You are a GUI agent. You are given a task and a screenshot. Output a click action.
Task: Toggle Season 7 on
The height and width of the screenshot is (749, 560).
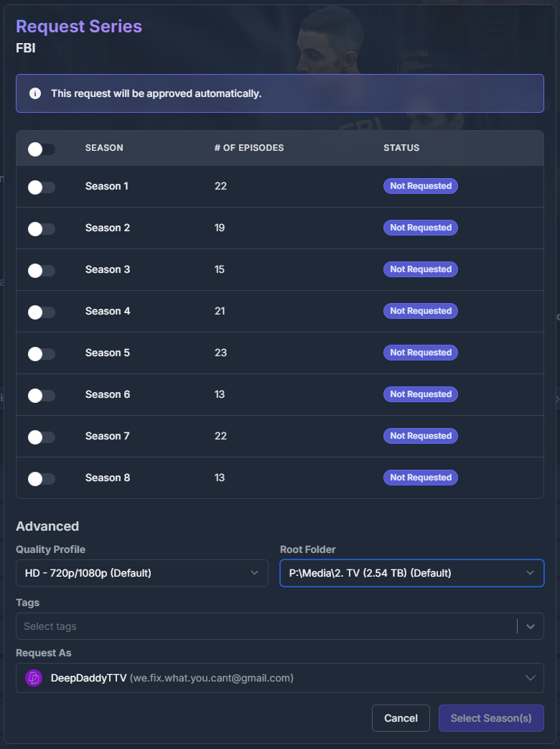coord(42,437)
